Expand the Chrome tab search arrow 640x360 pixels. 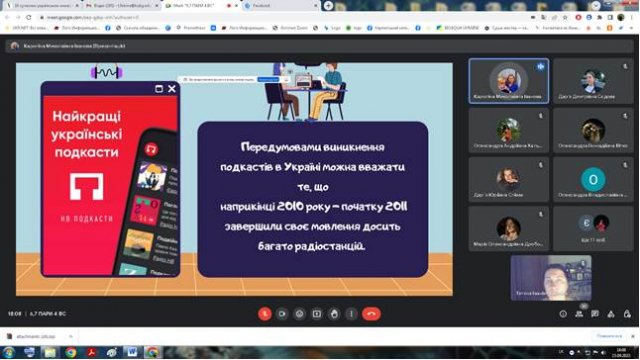596,5
